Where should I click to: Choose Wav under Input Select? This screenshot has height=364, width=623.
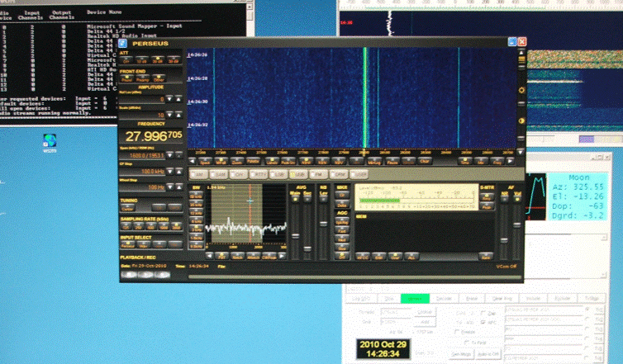point(143,245)
